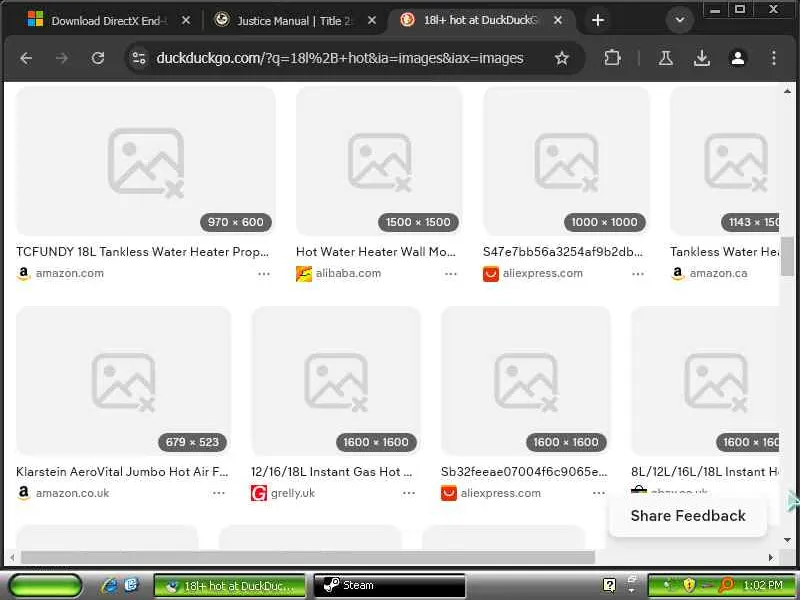This screenshot has height=600, width=800.
Task: Click Hot Water Heater Wall Mo... title
Action: click(376, 252)
